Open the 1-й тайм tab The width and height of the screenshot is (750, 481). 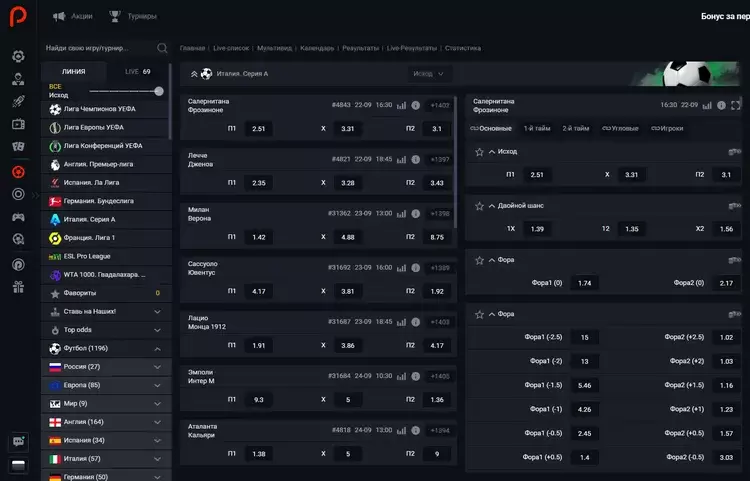[537, 128]
